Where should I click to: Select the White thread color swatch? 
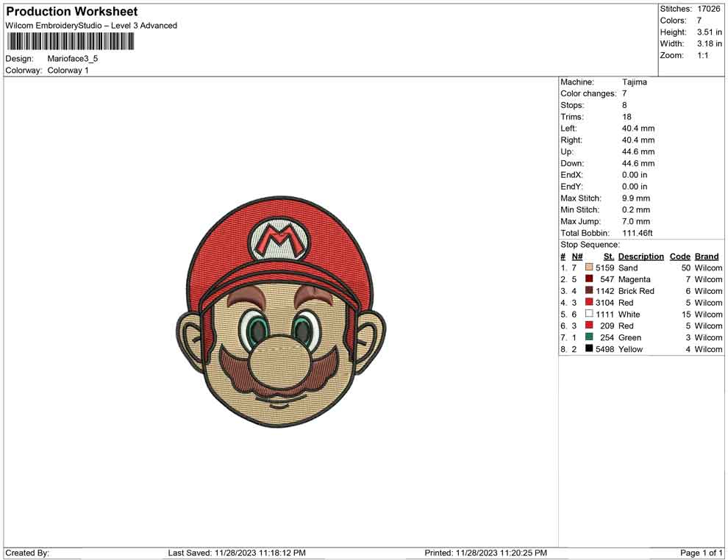pos(589,314)
